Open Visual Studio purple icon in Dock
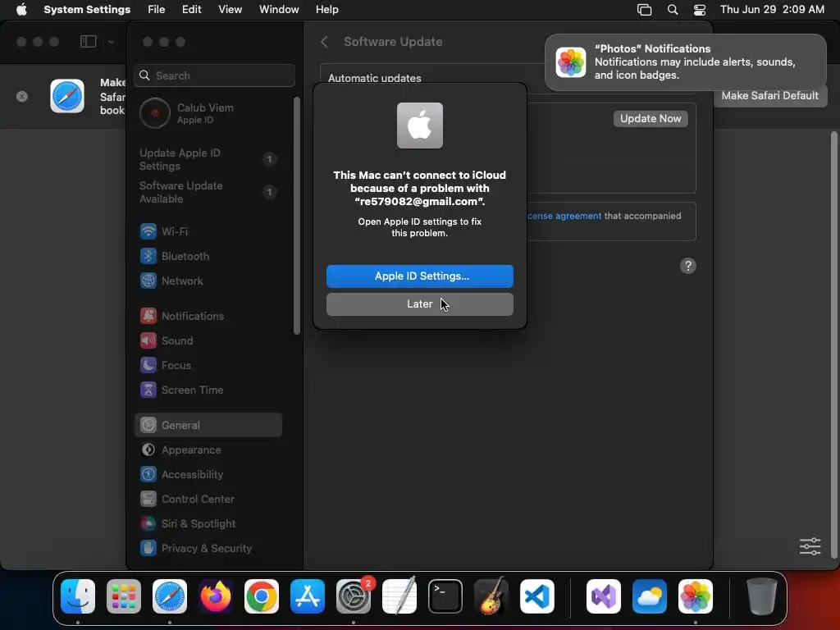This screenshot has width=840, height=630. [x=604, y=596]
